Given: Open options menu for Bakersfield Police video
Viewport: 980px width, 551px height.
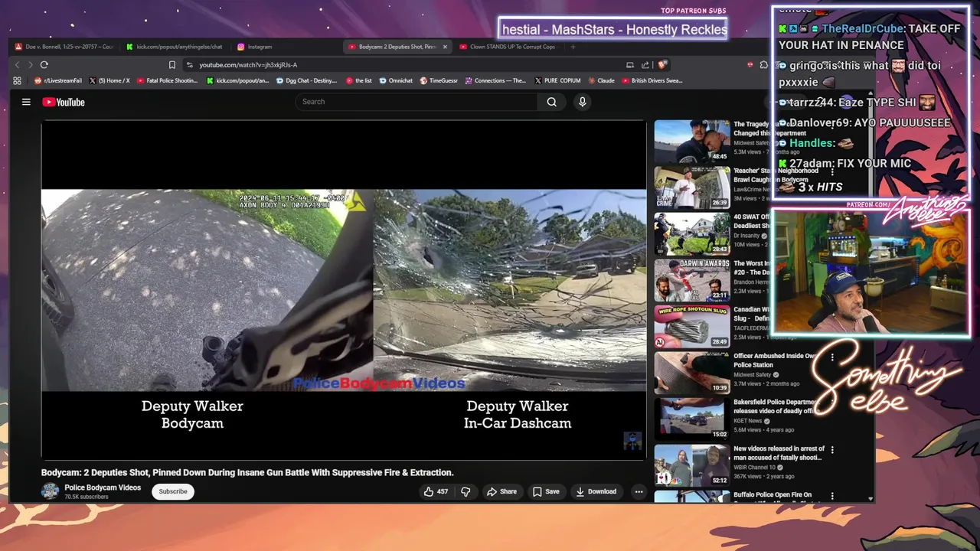Looking at the screenshot, I should point(832,403).
